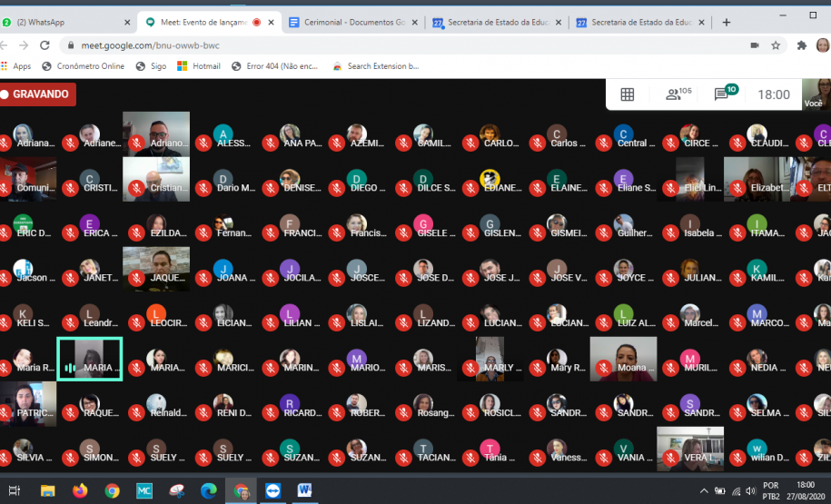Viewport: 831px width, 504px height.
Task: Bookmark this page with the star icon
Action: 776,44
